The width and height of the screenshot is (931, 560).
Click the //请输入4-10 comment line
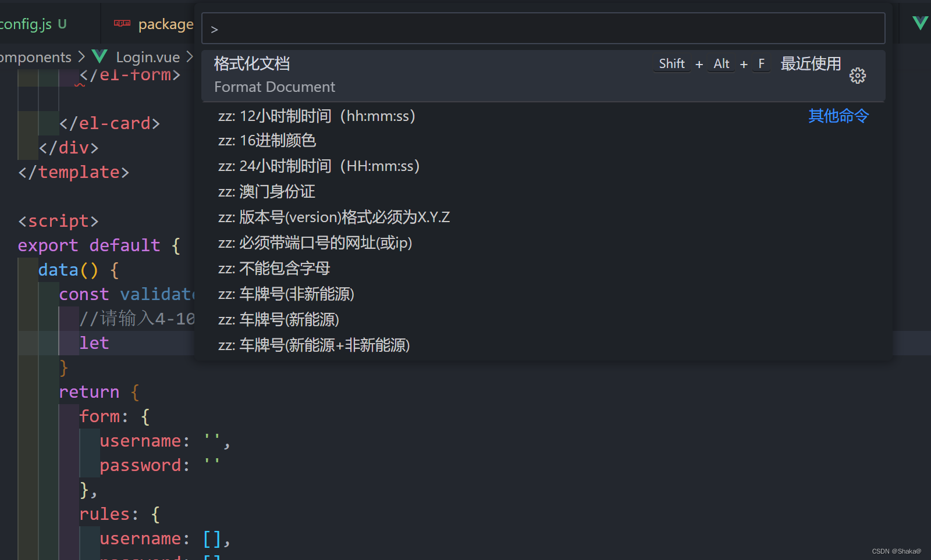pyautogui.click(x=137, y=319)
